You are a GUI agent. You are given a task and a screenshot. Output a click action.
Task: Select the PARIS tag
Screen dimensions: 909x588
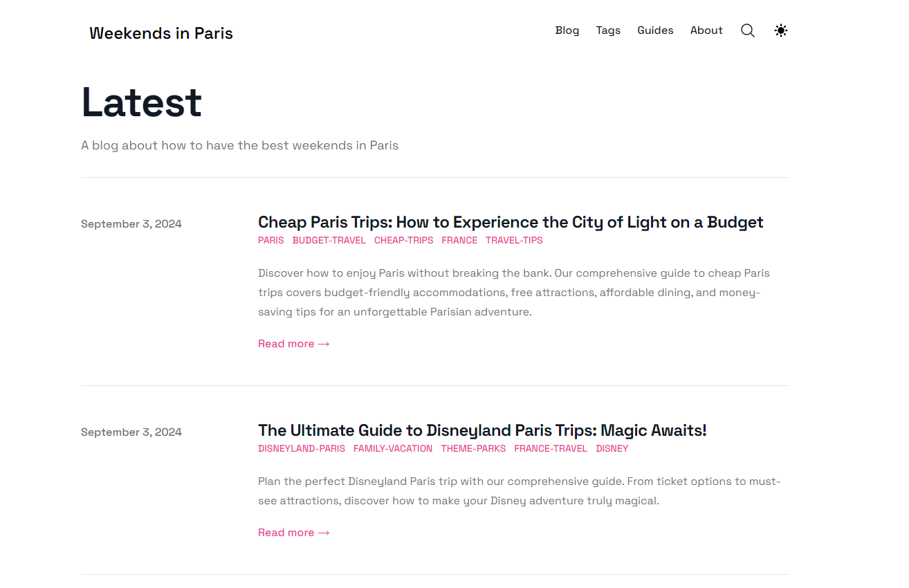coord(270,240)
